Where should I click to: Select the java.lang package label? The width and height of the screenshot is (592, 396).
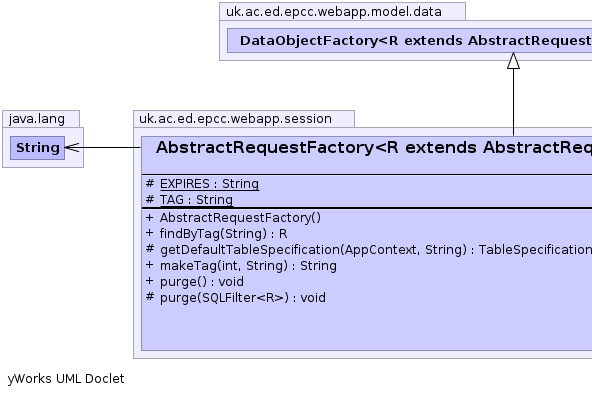[x=37, y=119]
